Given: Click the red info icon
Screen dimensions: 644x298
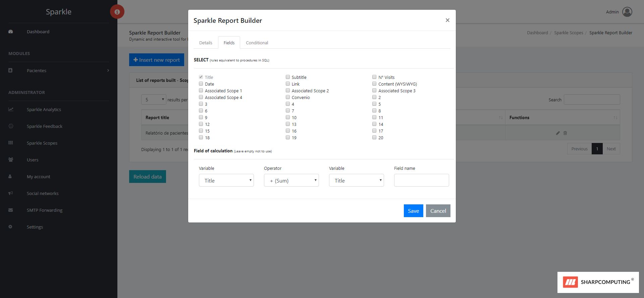Looking at the screenshot, I should 117,12.
